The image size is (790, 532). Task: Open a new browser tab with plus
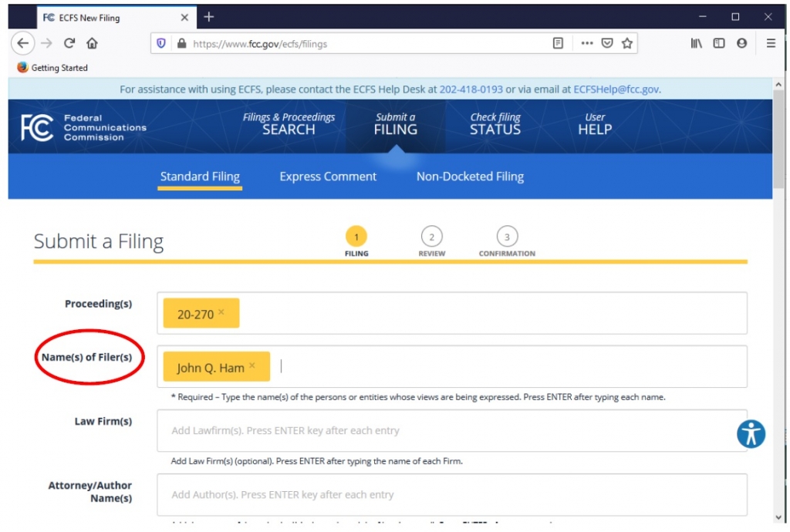click(209, 17)
